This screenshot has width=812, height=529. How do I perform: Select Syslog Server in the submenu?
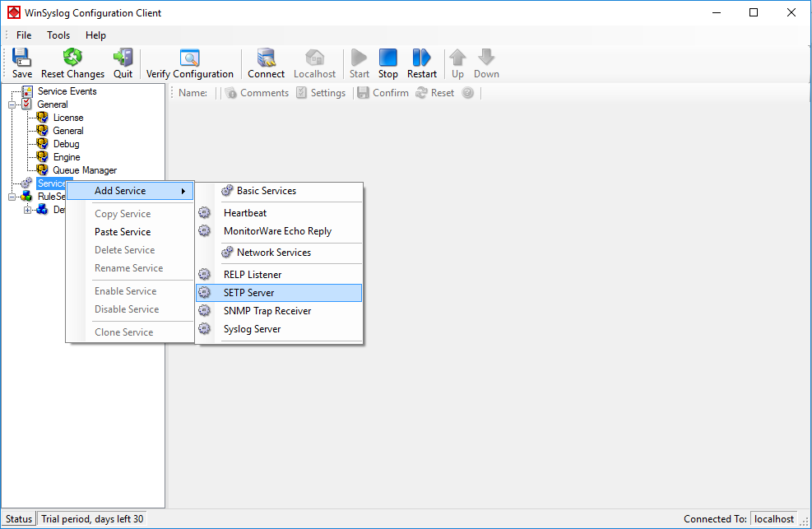point(252,329)
